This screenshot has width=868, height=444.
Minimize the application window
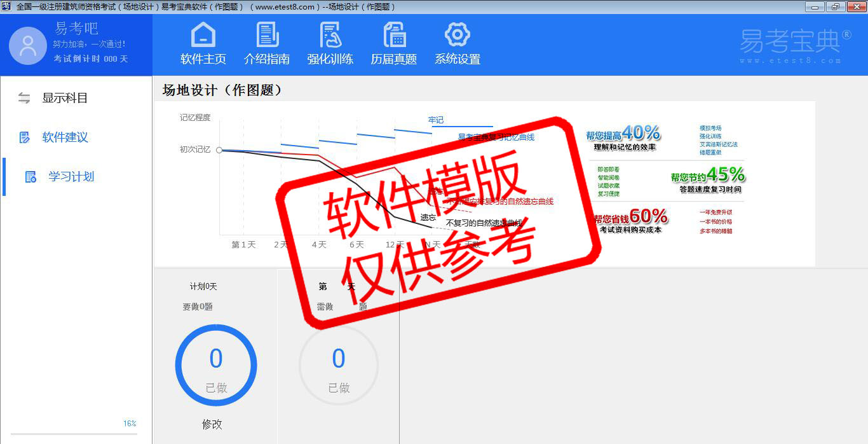pyautogui.click(x=814, y=6)
